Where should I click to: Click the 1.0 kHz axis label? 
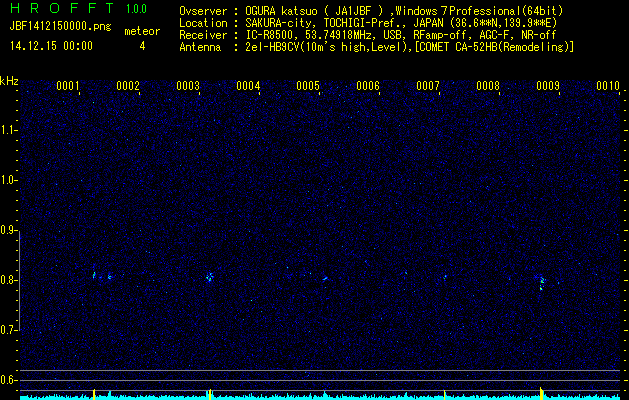point(8,180)
